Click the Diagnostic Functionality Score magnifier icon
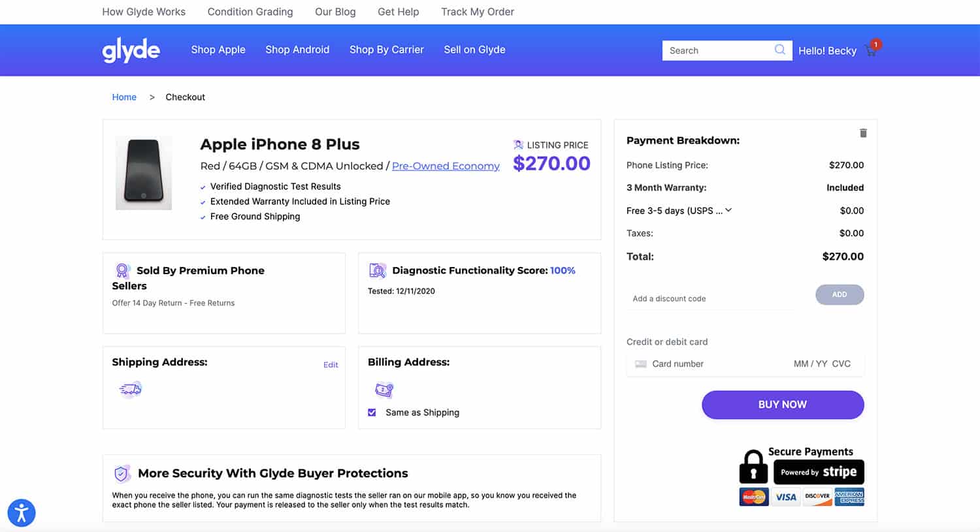 pos(377,270)
